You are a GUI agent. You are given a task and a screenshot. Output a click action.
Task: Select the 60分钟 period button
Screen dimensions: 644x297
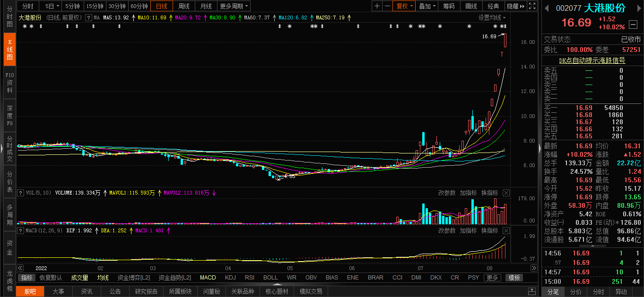click(139, 6)
